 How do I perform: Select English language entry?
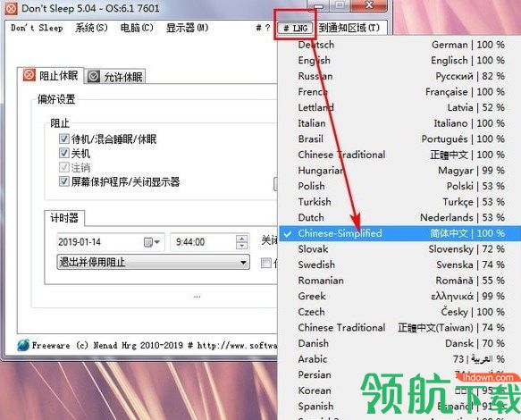(x=399, y=60)
